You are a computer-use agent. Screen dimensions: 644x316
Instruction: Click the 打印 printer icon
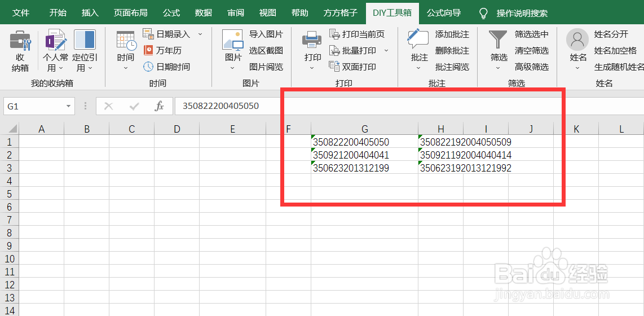pyautogui.click(x=312, y=40)
